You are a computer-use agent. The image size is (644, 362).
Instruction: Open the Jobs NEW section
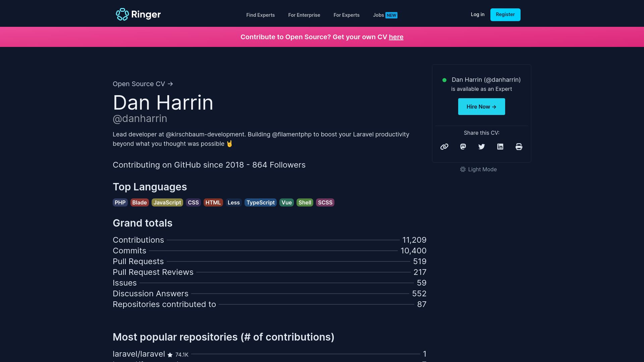(385, 15)
